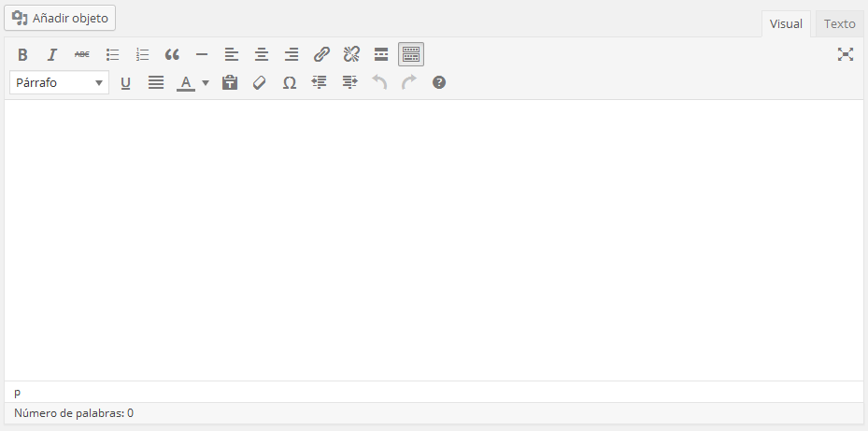Viewport: 868px width, 431px height.
Task: Insert the Read More tag
Action: [381, 54]
